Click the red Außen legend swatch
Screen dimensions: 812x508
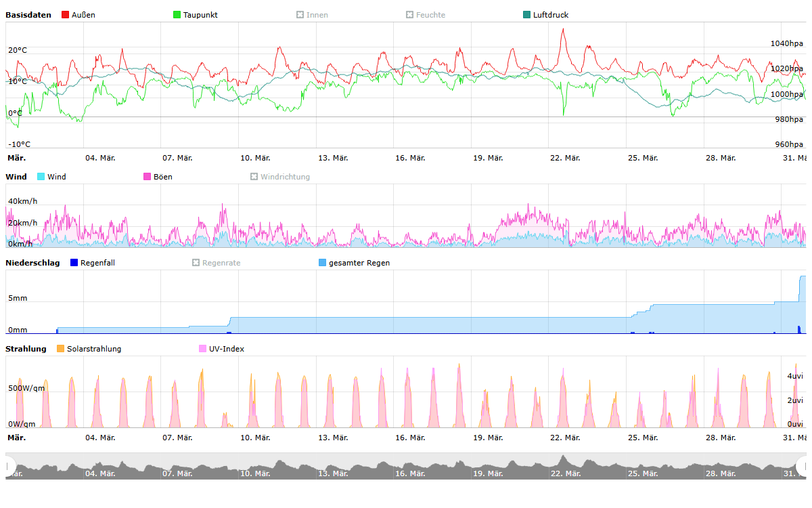tap(66, 15)
